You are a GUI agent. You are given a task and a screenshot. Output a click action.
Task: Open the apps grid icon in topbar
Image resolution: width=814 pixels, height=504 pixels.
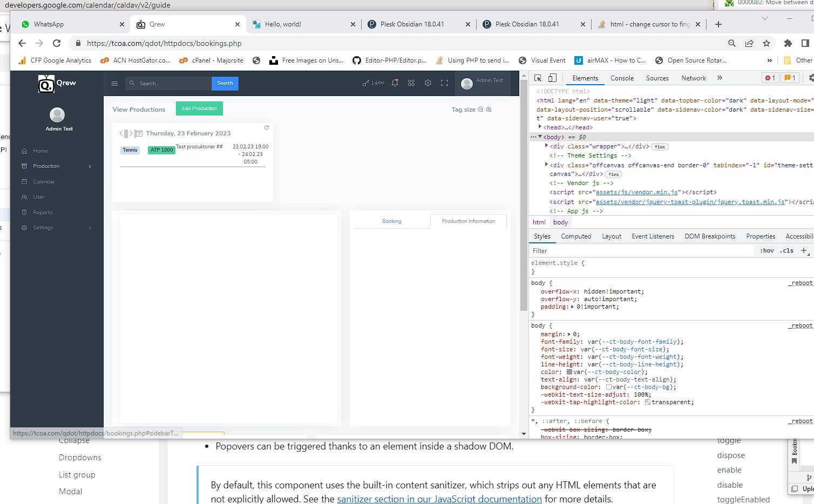pos(411,83)
